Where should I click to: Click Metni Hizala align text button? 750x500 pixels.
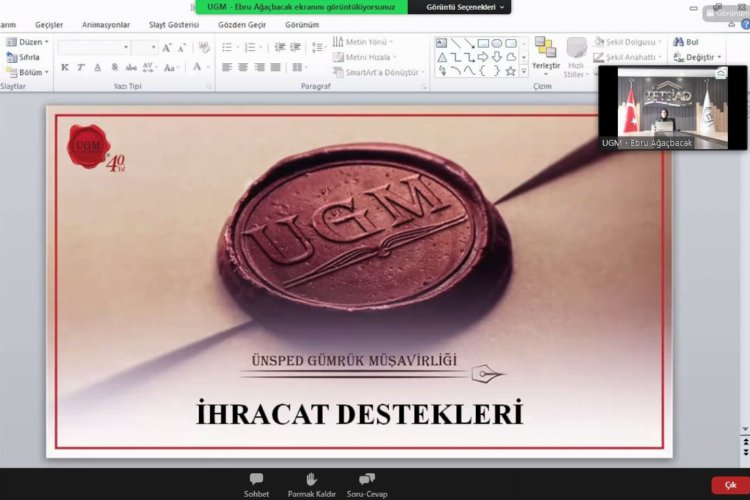tap(365, 57)
